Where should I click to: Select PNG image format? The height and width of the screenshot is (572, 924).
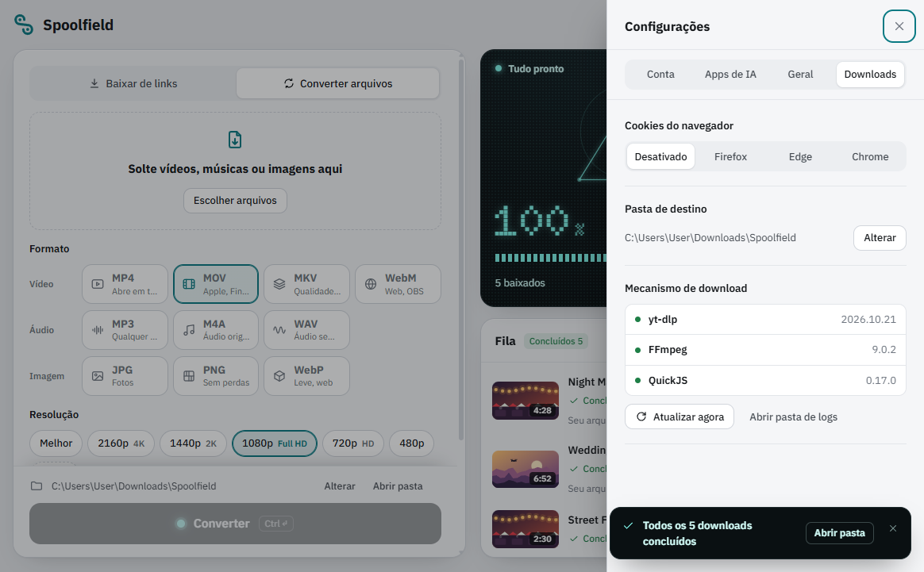pyautogui.click(x=216, y=376)
